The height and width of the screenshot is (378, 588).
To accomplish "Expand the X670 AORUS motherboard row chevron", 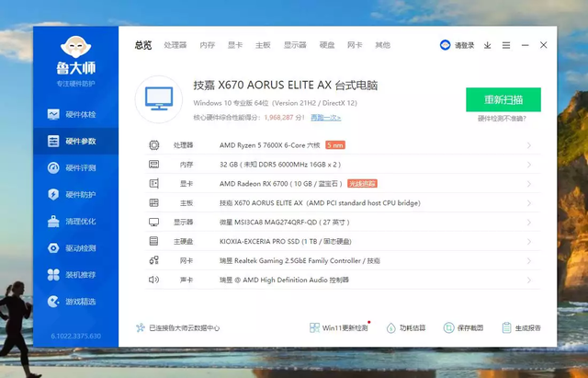I will (529, 203).
